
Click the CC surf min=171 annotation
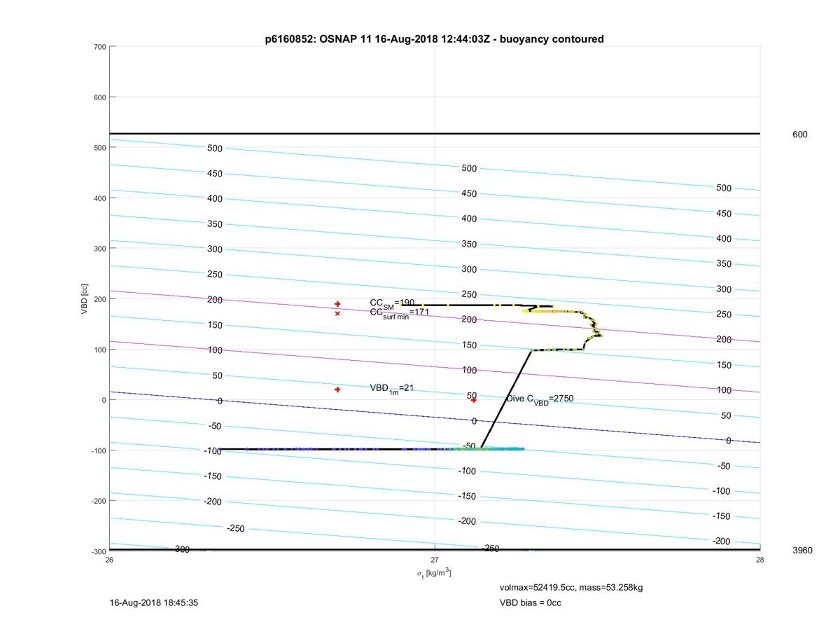pos(400,313)
